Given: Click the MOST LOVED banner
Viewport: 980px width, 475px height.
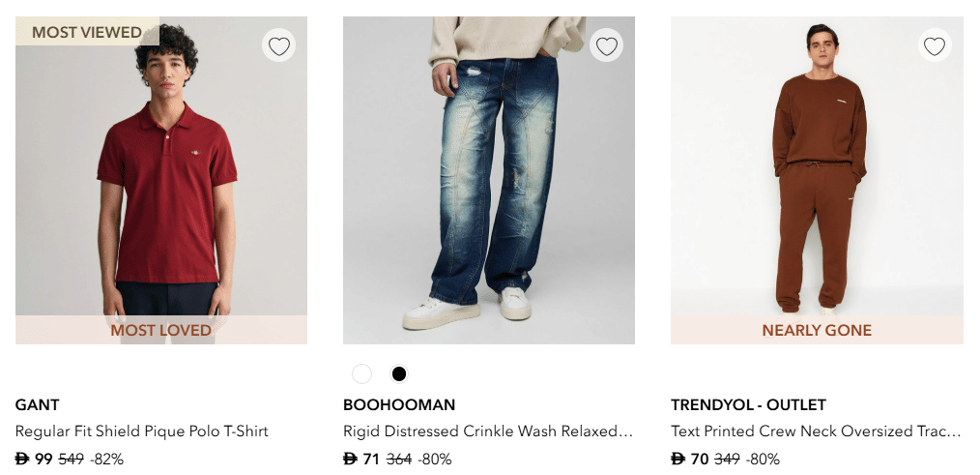Looking at the screenshot, I should [160, 330].
